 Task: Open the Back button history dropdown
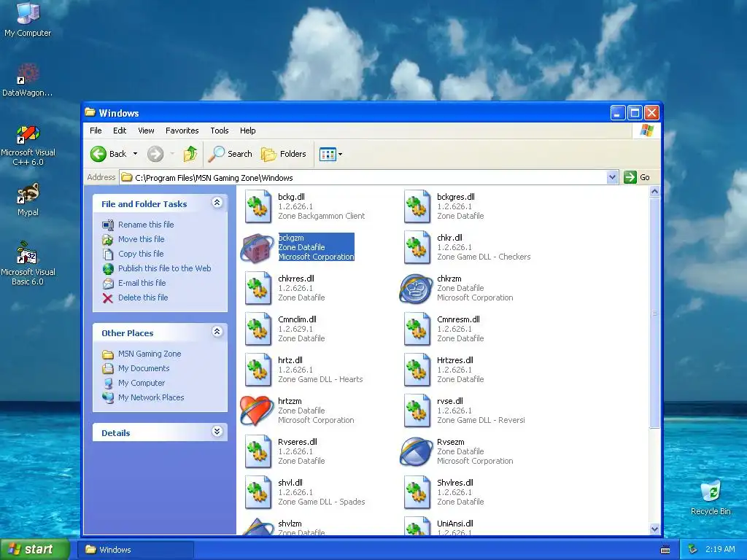click(x=135, y=154)
